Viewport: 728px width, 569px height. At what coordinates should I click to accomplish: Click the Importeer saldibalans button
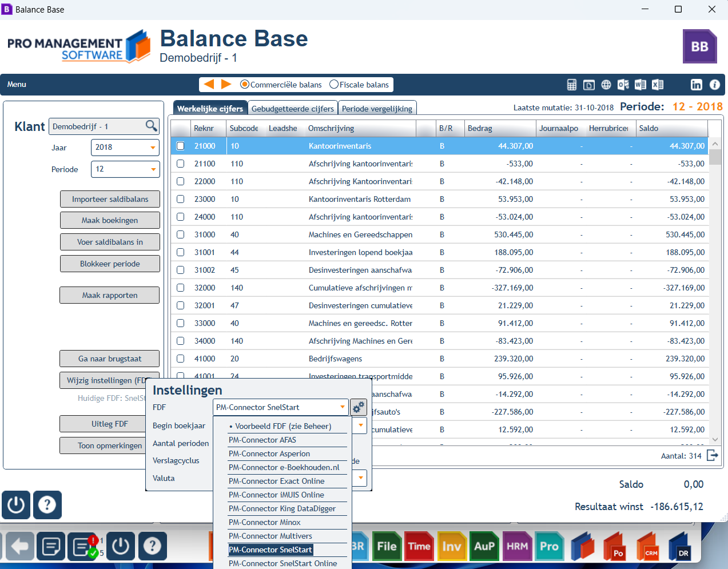point(110,199)
